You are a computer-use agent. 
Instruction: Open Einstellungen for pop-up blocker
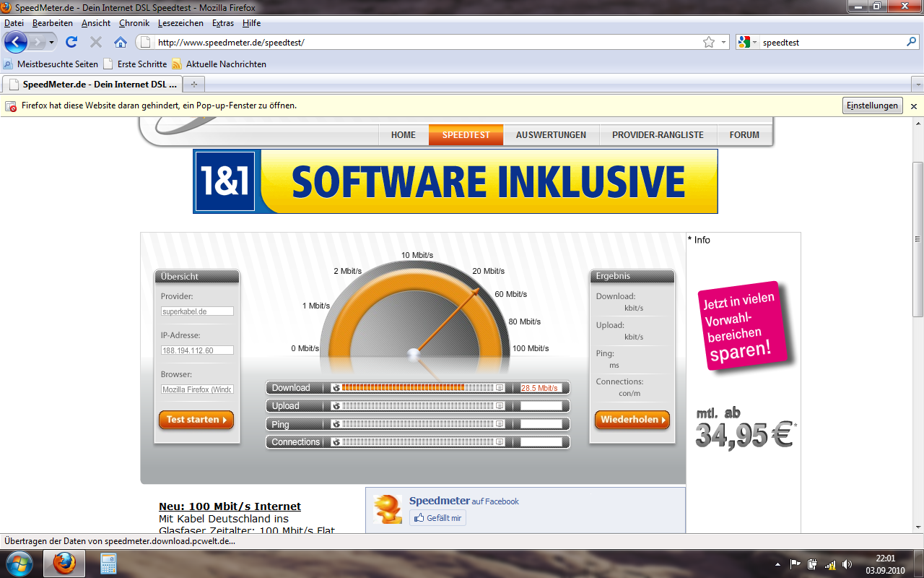point(872,105)
